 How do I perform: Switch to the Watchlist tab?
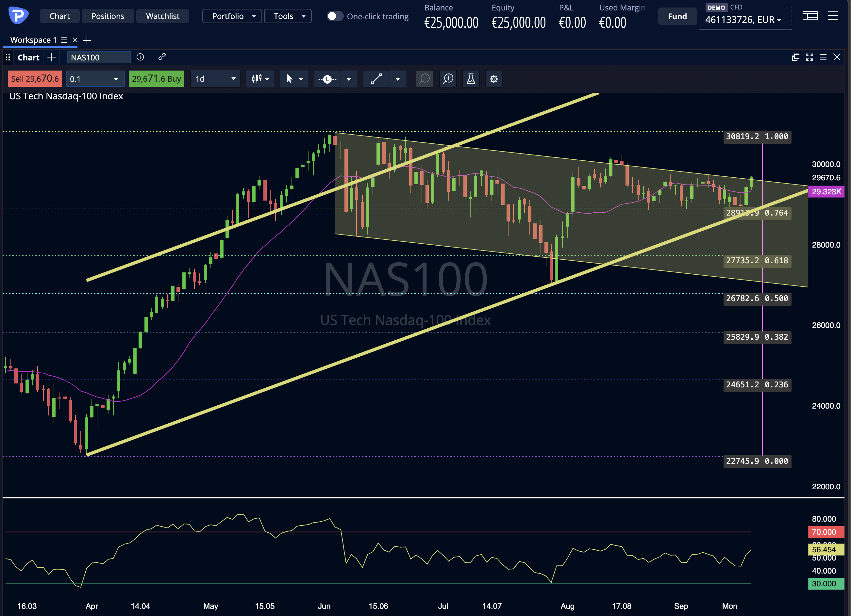[x=162, y=16]
